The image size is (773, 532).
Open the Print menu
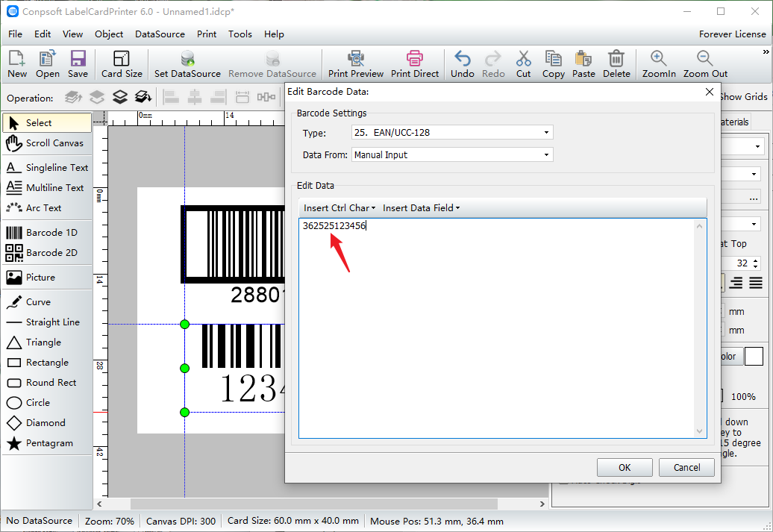(x=207, y=34)
